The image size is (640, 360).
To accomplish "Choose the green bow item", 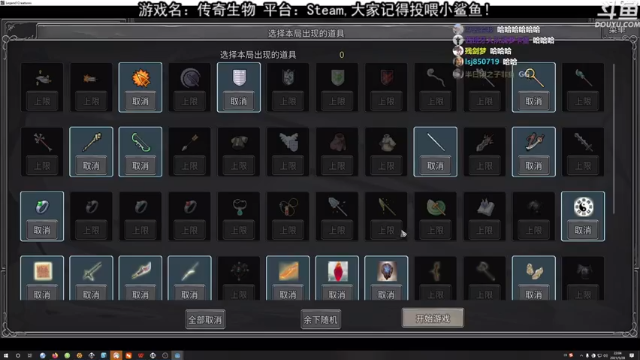I will pos(140,142).
